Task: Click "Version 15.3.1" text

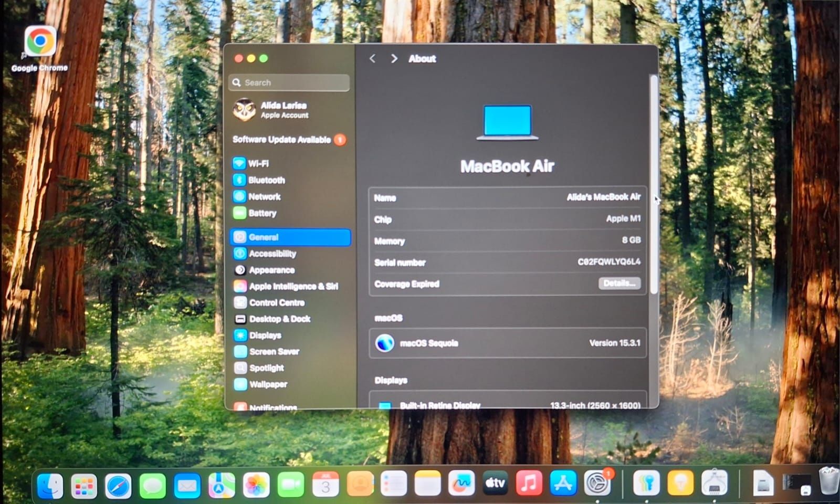Action: click(615, 343)
